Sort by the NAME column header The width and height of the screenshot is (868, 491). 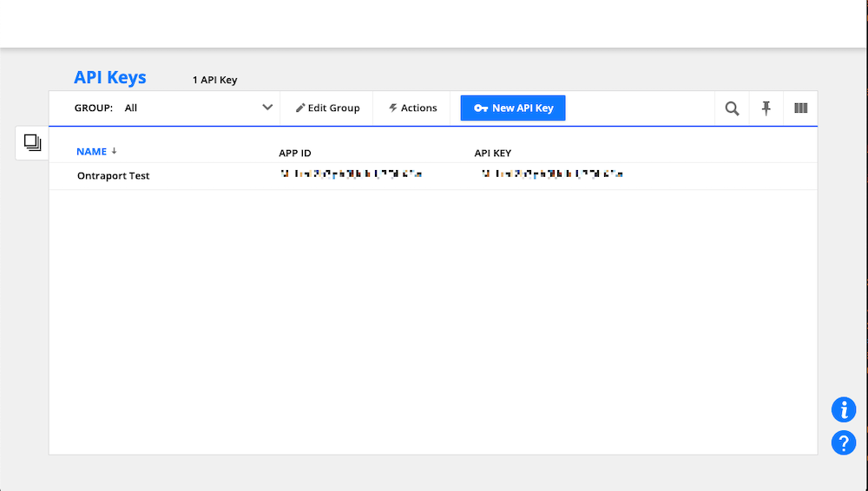(91, 152)
